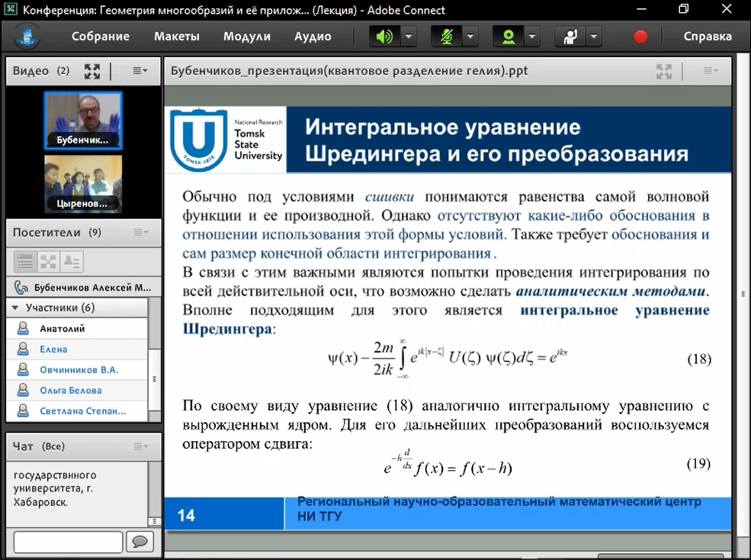Toggle the webcam button
Viewport: 751px width, 560px height.
507,37
